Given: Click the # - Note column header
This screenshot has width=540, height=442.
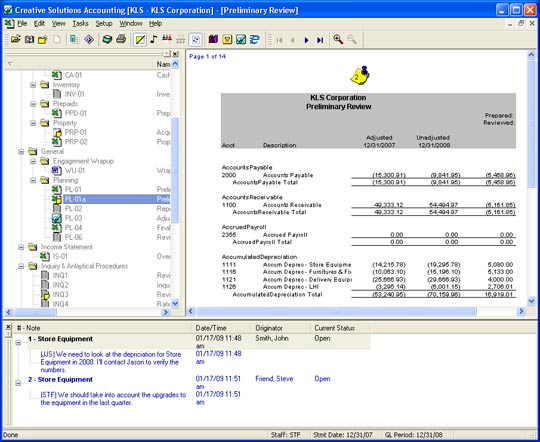Looking at the screenshot, I should point(103,328).
